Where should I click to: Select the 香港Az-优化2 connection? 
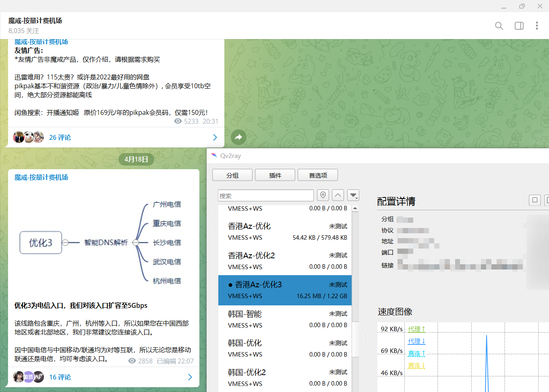coord(285,261)
